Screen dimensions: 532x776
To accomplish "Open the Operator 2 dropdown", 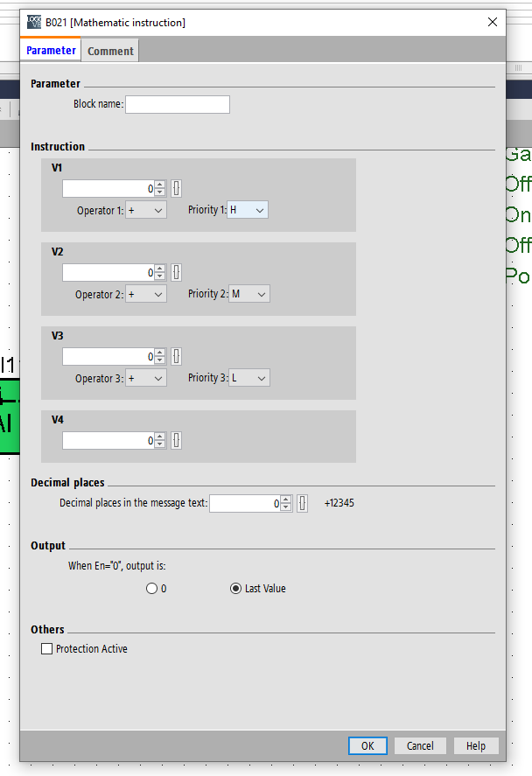I will [146, 295].
